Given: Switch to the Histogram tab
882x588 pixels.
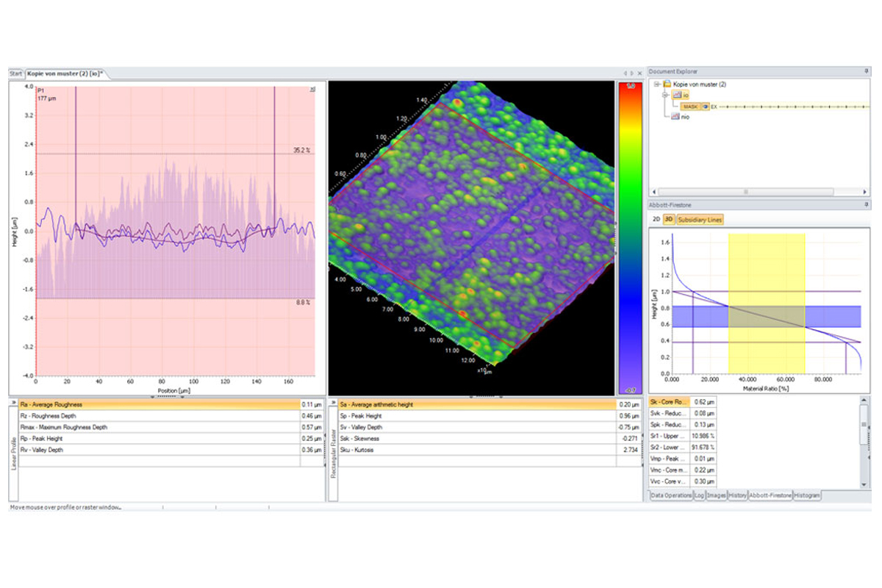Looking at the screenshot, I should (807, 495).
